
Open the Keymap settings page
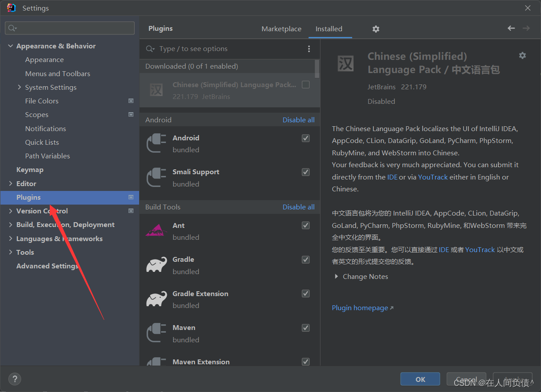pos(30,169)
